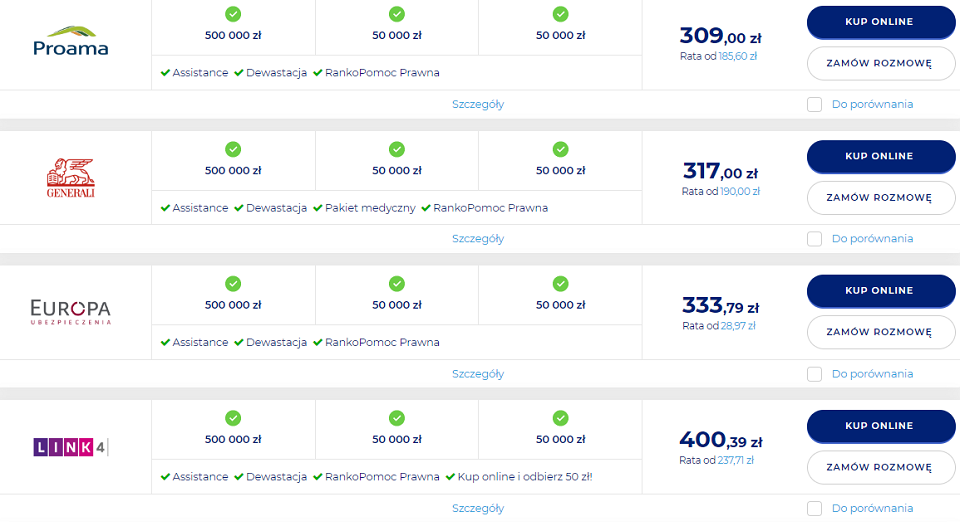
Task: Click the Proama insurer logo
Action: 70,41
